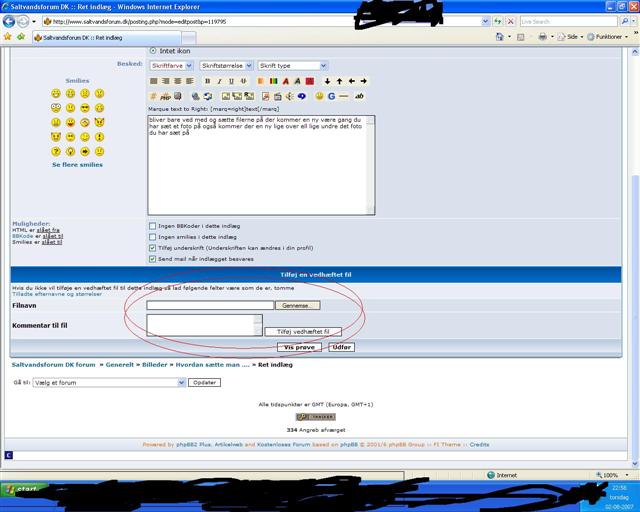The height and width of the screenshot is (512, 640).
Task: Click the Underline formatting icon
Action: [231, 81]
